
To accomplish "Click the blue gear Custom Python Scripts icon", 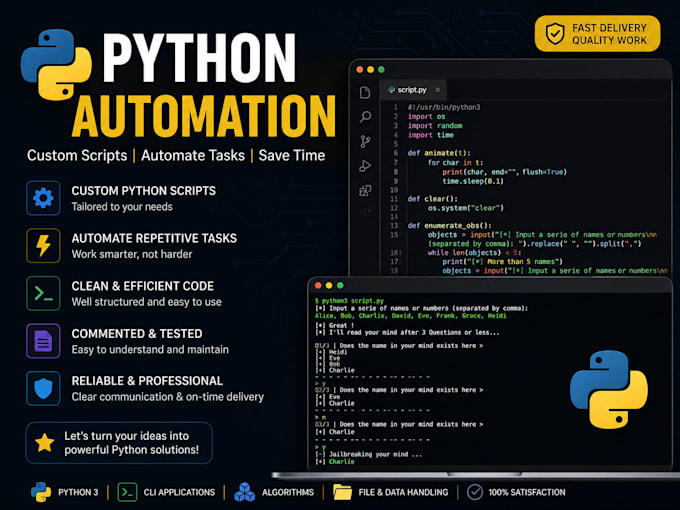I will 43,198.
